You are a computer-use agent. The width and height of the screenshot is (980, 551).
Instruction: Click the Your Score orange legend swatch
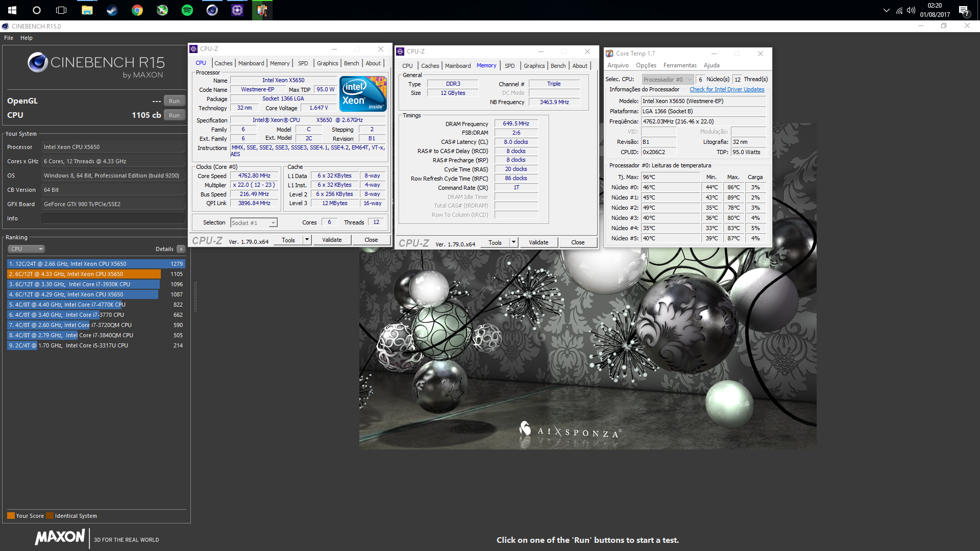coord(11,516)
